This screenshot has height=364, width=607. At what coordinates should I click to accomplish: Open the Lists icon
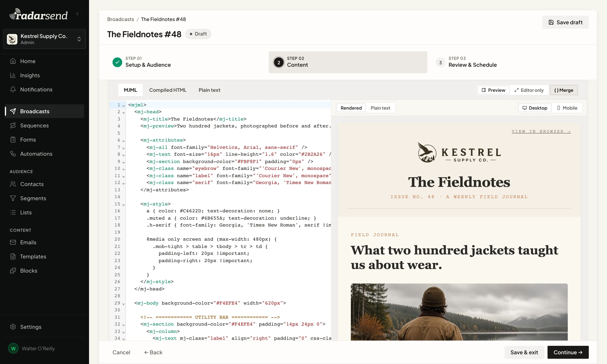pos(13,212)
